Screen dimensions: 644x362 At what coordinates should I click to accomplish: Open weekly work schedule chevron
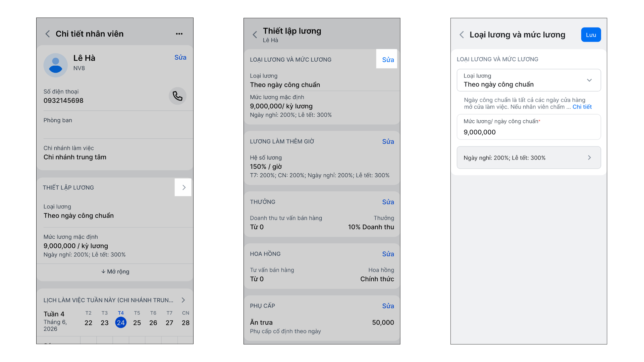(183, 300)
